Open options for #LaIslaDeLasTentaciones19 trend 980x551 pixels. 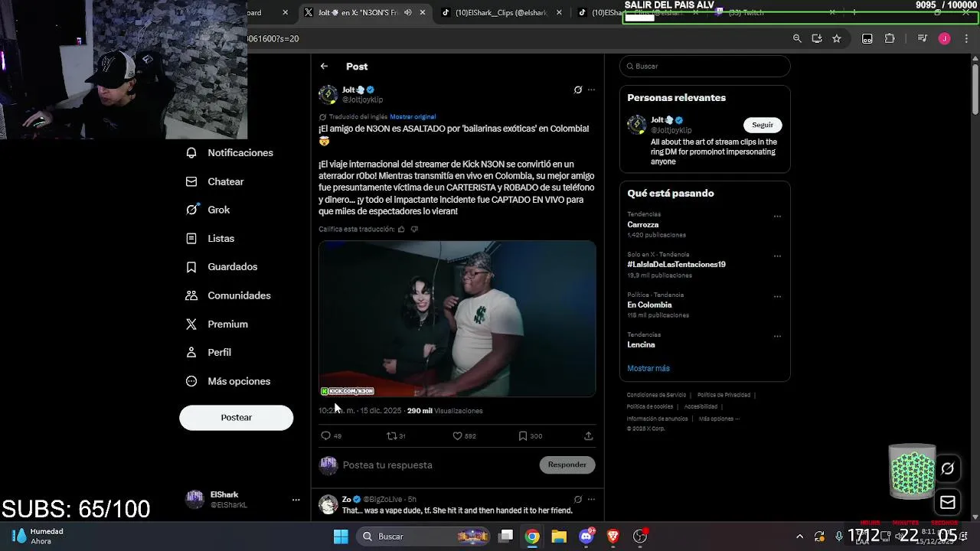(x=777, y=256)
